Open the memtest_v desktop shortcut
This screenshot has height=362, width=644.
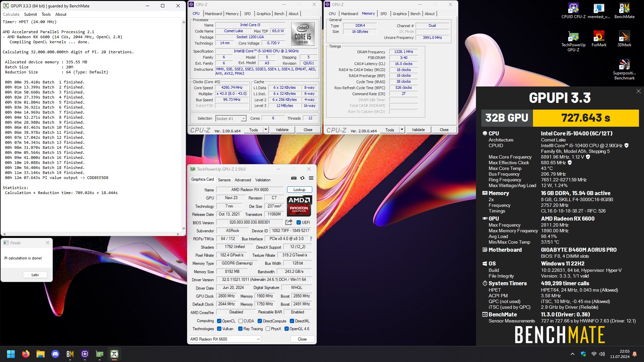pos(599,11)
